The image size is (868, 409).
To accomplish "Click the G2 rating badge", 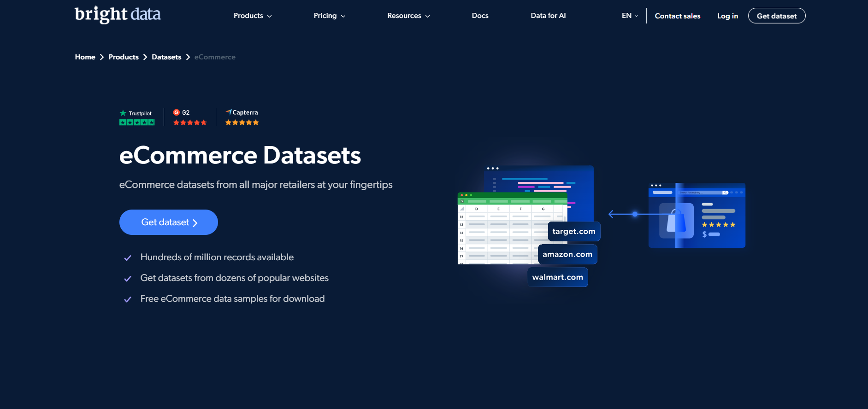I will 189,118.
